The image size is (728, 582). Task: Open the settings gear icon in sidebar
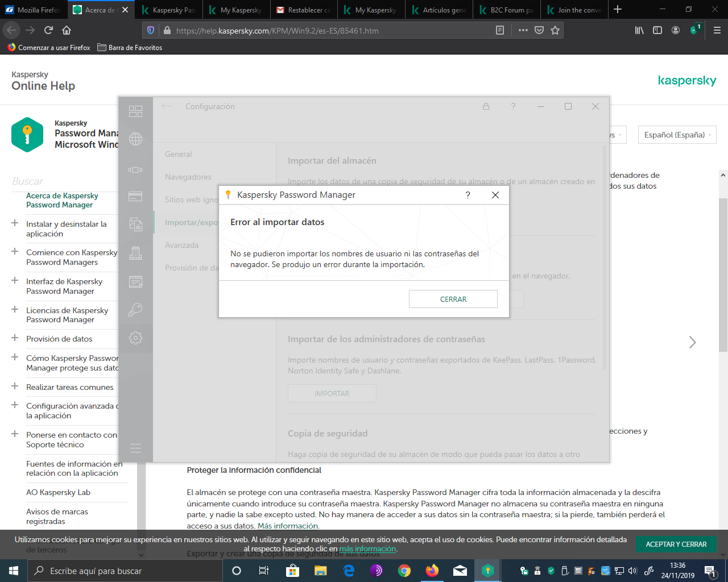[135, 338]
